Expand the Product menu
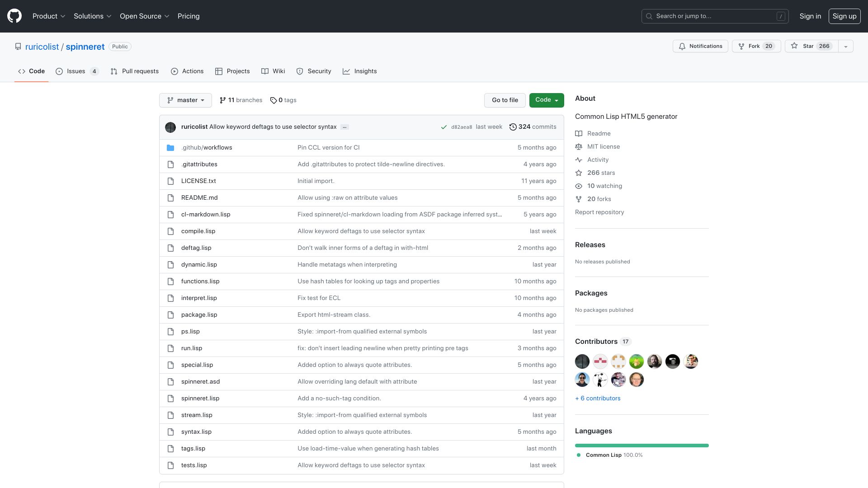The image size is (868, 488). point(49,16)
